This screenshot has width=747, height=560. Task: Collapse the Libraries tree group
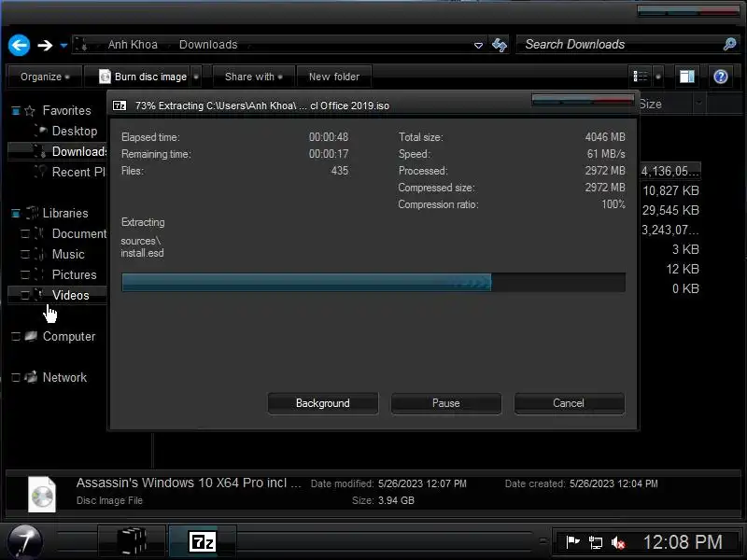15,214
